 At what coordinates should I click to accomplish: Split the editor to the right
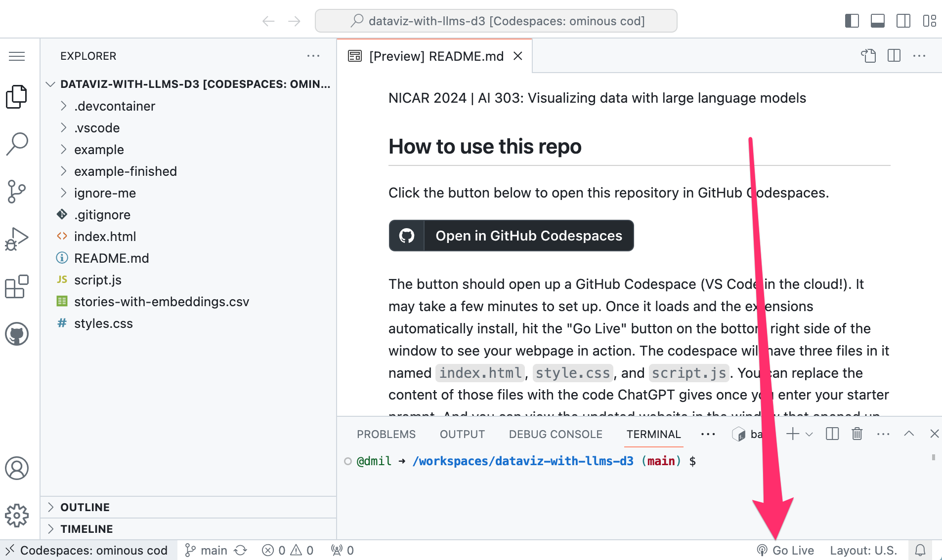pos(894,56)
